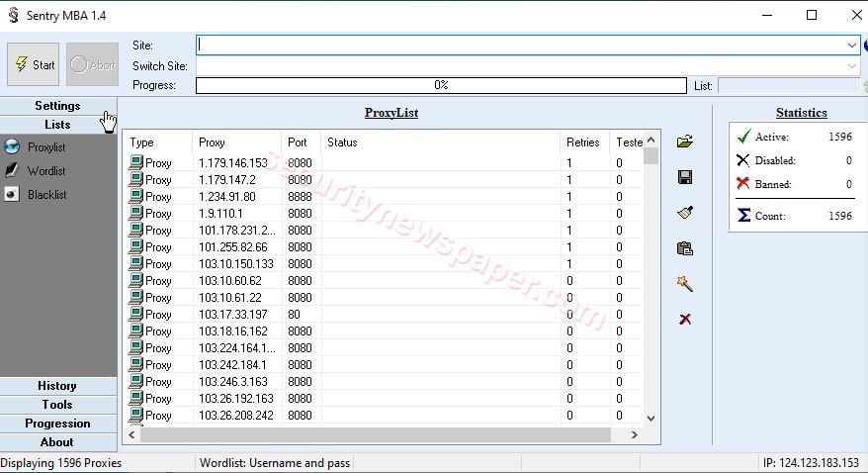Image resolution: width=868 pixels, height=473 pixels.
Task: Select proxy row 103.10.150.133
Action: click(x=383, y=263)
